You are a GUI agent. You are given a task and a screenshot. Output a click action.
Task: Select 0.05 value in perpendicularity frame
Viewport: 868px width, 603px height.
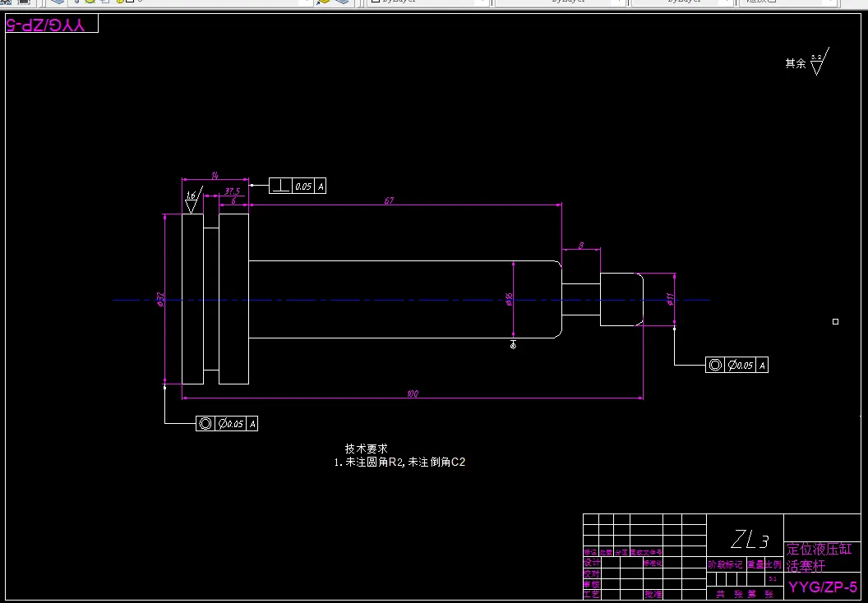pos(302,186)
